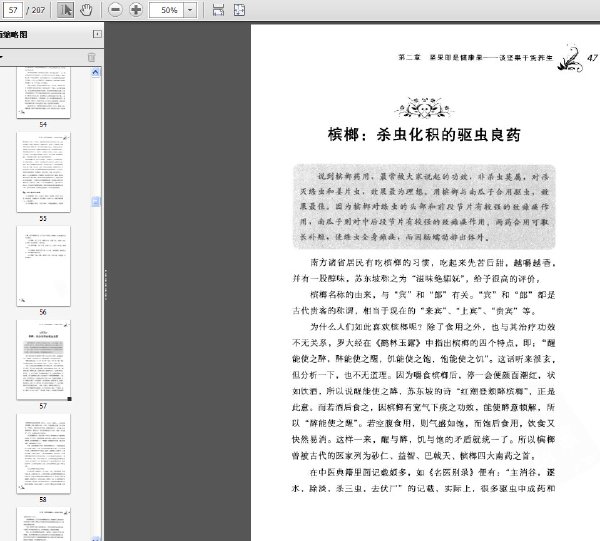Click the panel divider collapse grip
The height and width of the screenshot is (541, 600).
pyautogui.click(x=106, y=285)
